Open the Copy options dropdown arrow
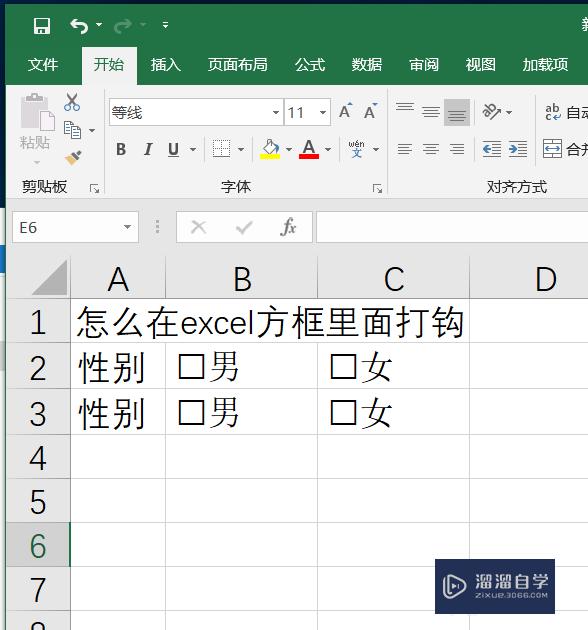The width and height of the screenshot is (588, 630). pos(92,130)
